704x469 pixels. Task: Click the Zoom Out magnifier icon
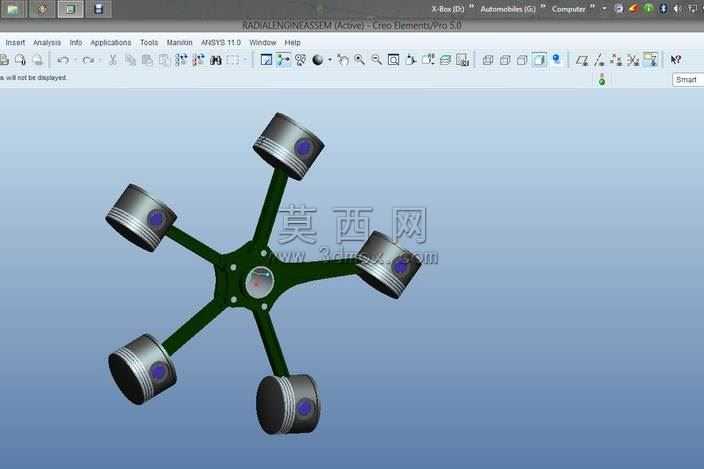coord(377,60)
